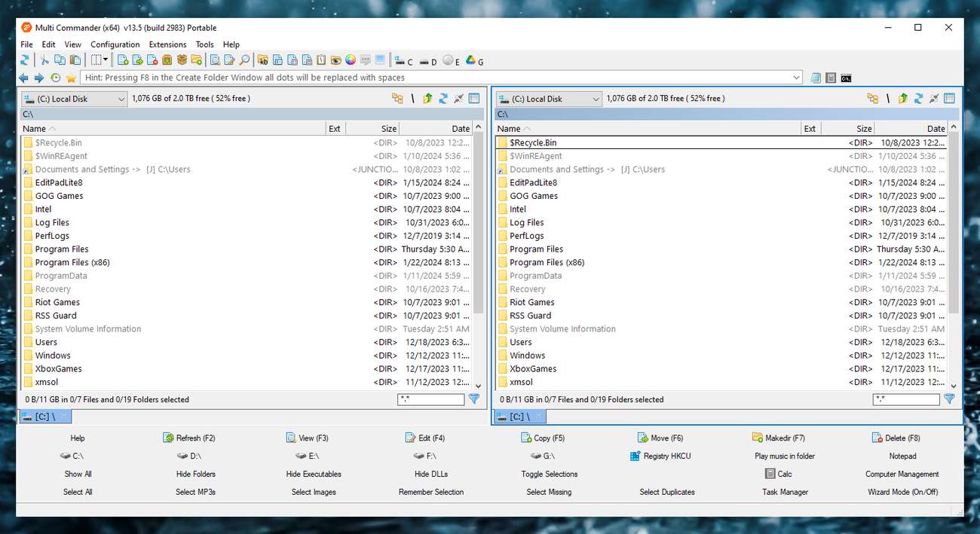Click the Copy to clipboard icon
This screenshot has width=980, height=534.
[x=60, y=60]
